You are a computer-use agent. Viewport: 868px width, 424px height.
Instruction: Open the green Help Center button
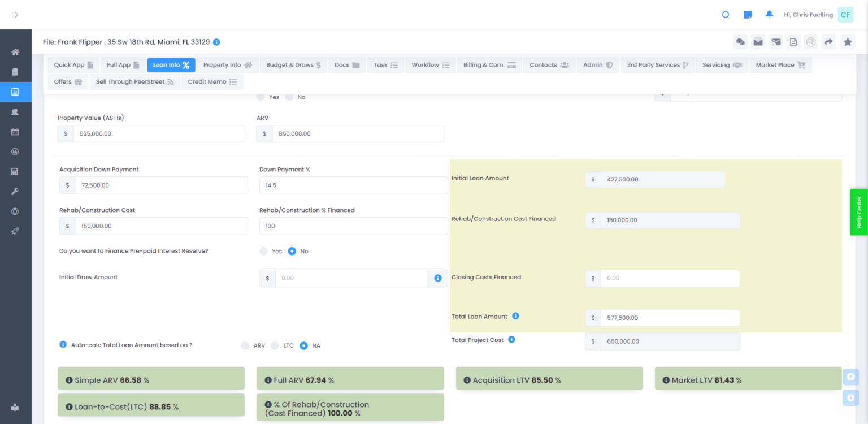pyautogui.click(x=858, y=211)
